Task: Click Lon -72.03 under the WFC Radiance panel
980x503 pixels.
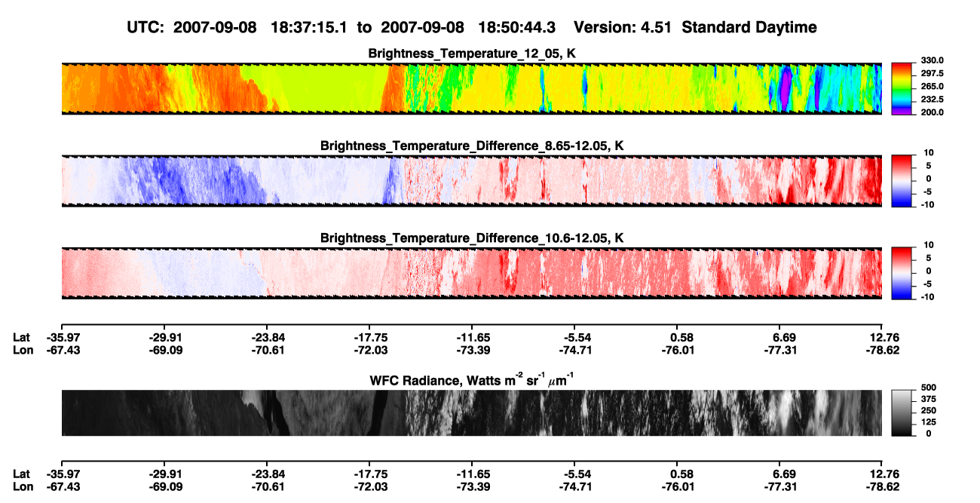Action: pos(369,486)
